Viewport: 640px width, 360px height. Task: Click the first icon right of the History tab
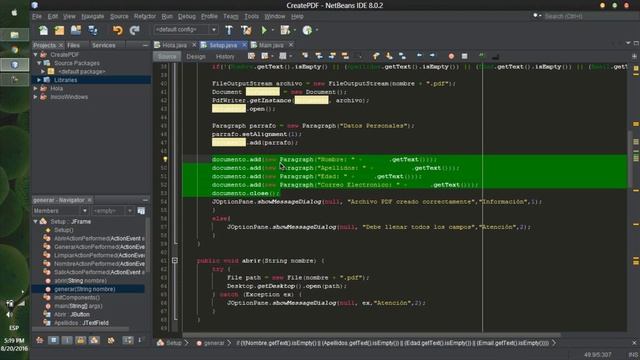point(251,56)
